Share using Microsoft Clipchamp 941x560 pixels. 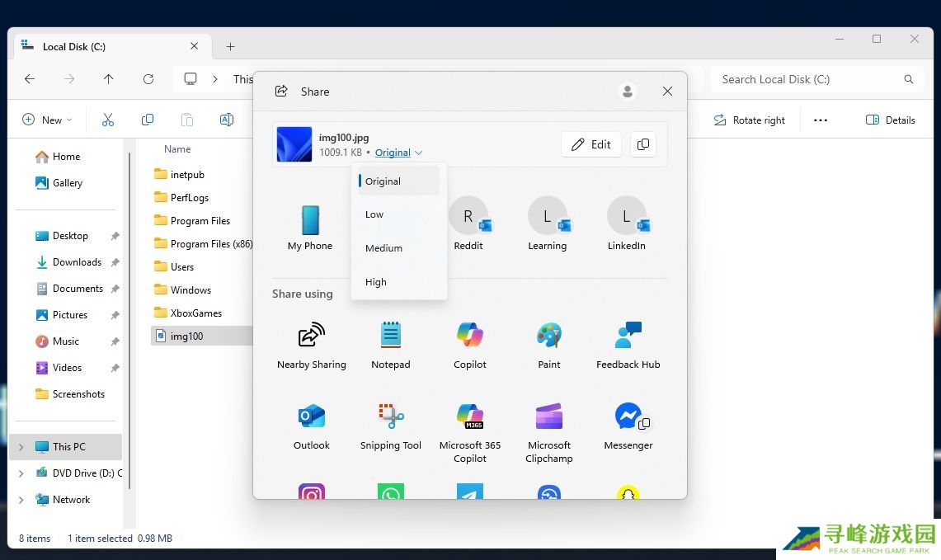click(549, 433)
